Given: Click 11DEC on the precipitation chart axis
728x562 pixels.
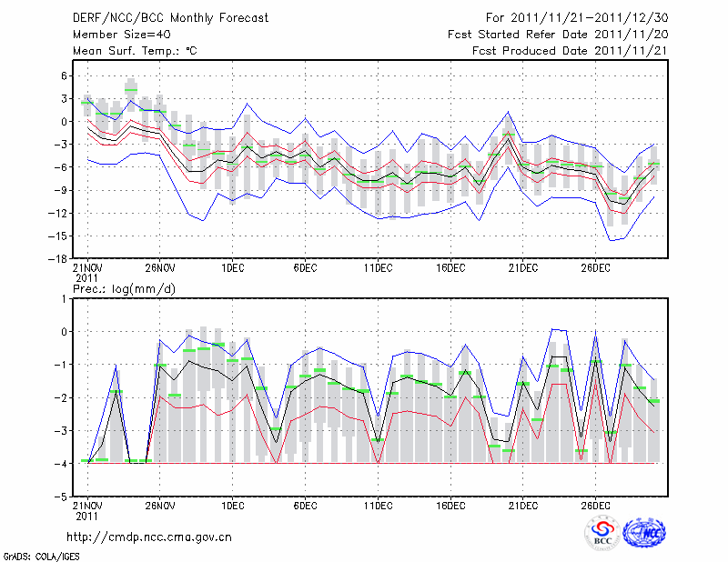Looking at the screenshot, I should point(378,506).
